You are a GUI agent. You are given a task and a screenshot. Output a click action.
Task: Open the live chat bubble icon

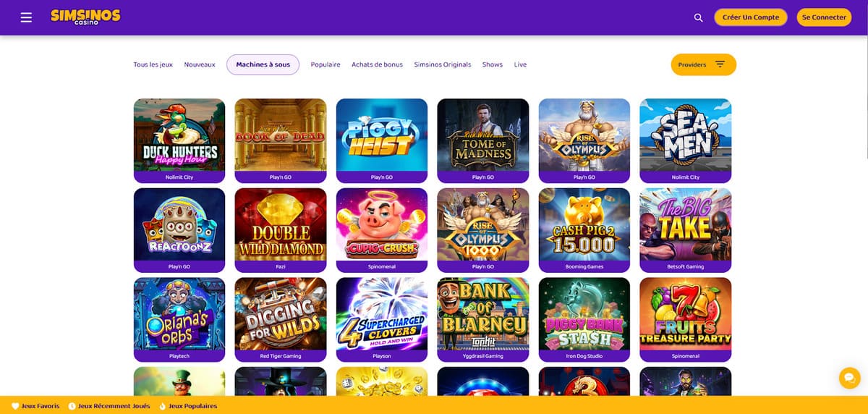848,378
